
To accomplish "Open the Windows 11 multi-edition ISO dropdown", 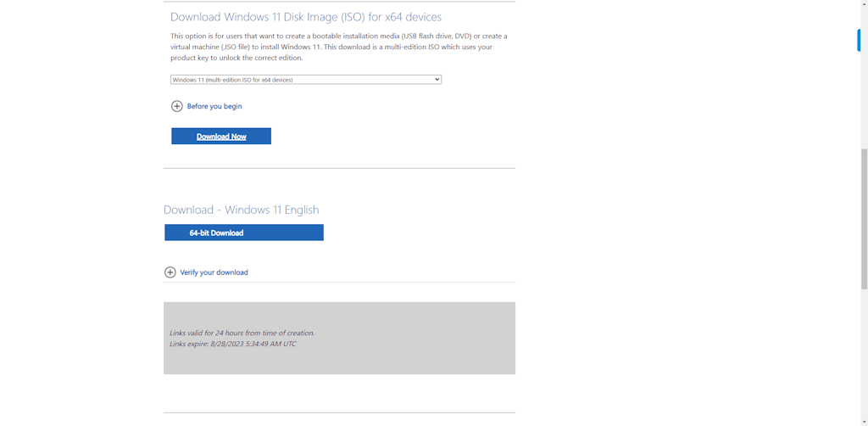I will click(305, 80).
